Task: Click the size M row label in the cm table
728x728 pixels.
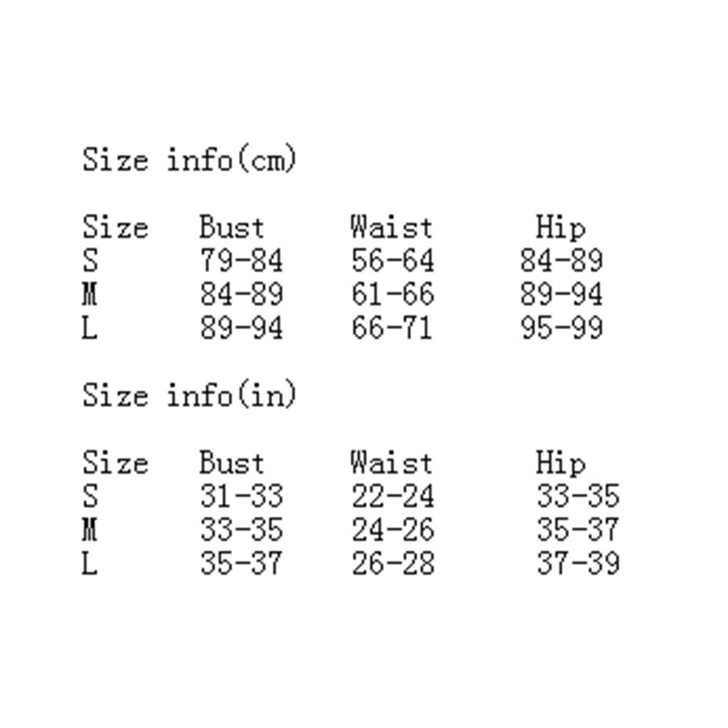Action: [x=90, y=294]
